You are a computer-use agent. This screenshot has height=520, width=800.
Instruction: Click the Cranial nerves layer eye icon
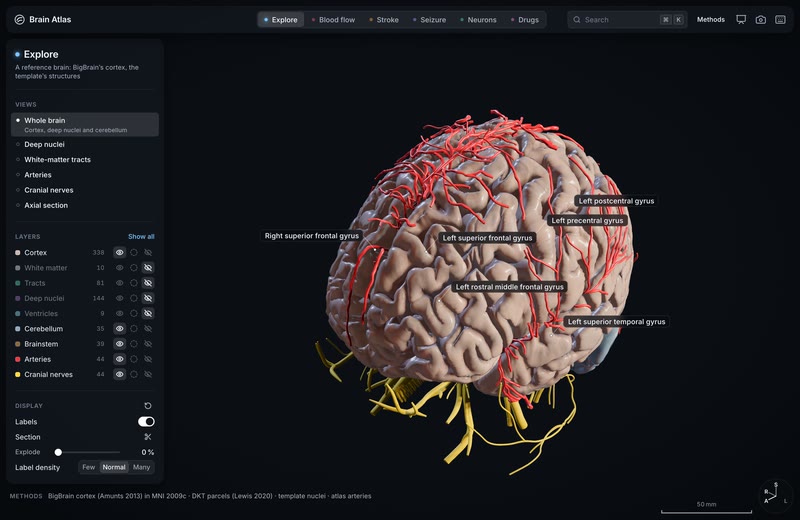pos(119,375)
